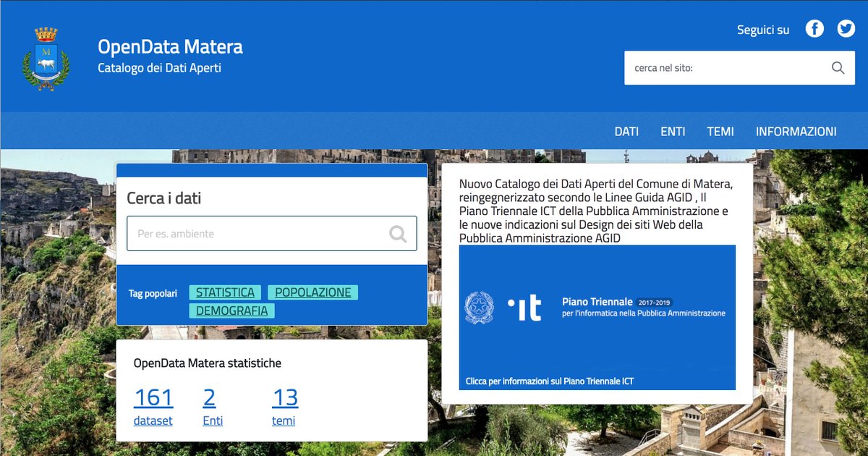Click the Matera coat of arms logo
Image resolution: width=868 pixels, height=456 pixels.
pos(46,59)
